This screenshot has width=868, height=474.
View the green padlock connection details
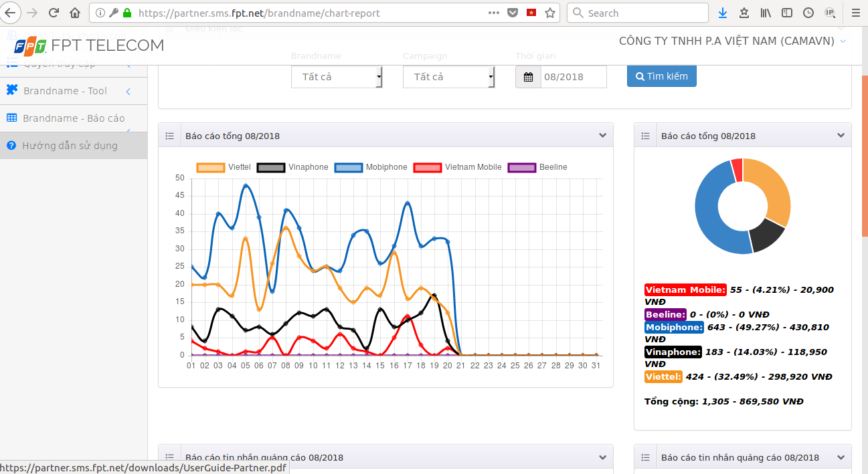pos(127,13)
